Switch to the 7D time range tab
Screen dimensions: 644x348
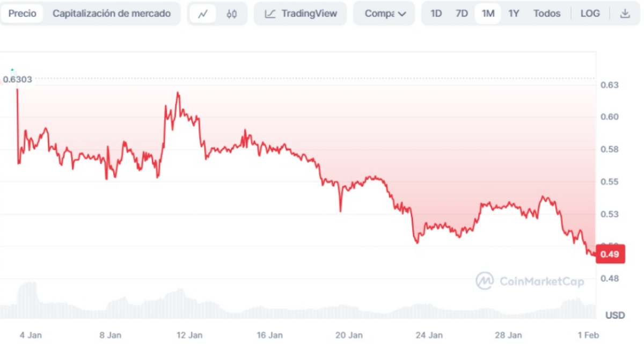coord(462,13)
